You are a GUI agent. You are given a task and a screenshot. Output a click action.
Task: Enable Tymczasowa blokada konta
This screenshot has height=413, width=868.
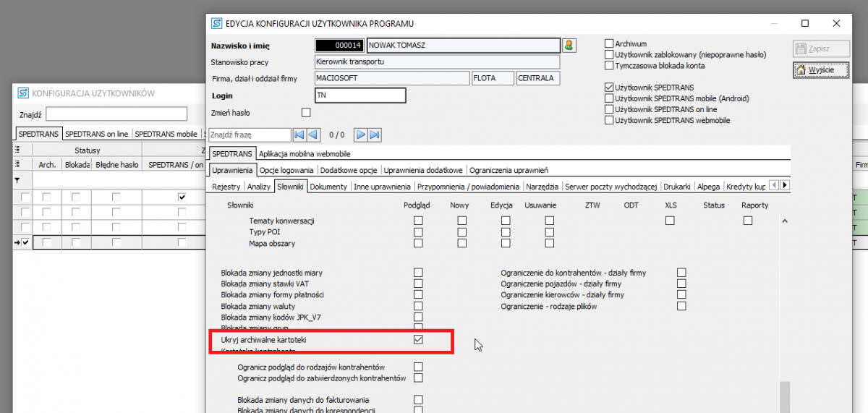coord(609,65)
